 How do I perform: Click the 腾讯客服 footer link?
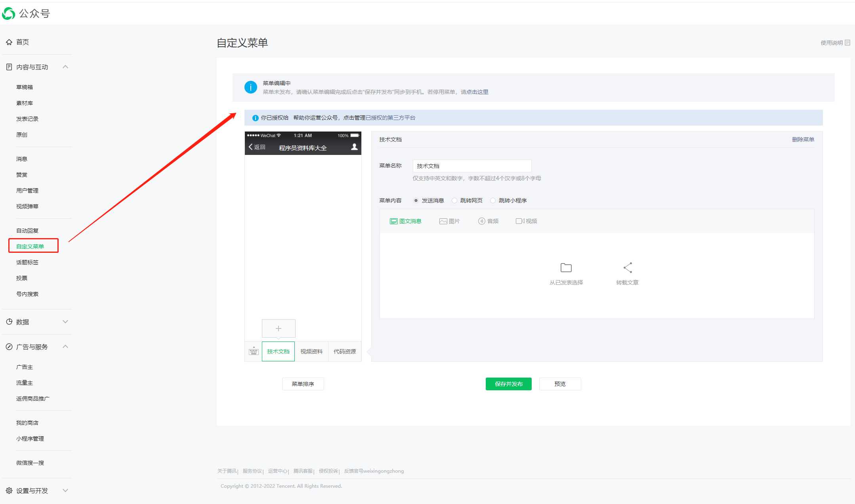pos(303,471)
